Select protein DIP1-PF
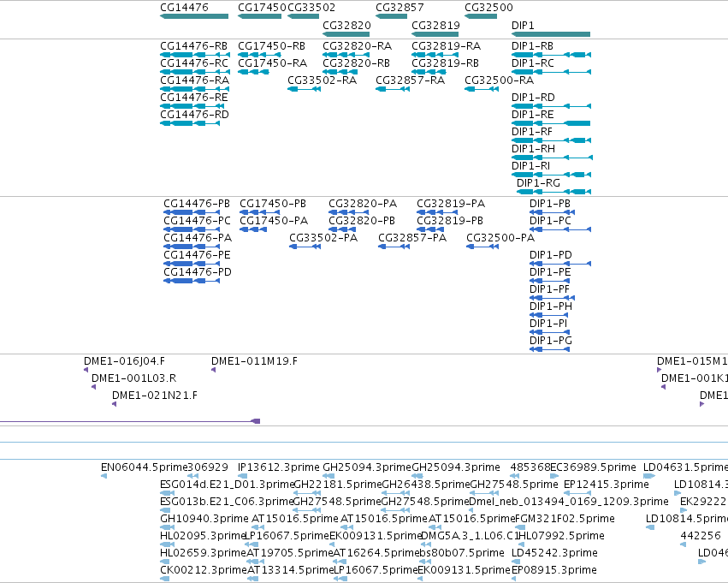Image resolution: width=728 pixels, height=583 pixels. [550, 290]
